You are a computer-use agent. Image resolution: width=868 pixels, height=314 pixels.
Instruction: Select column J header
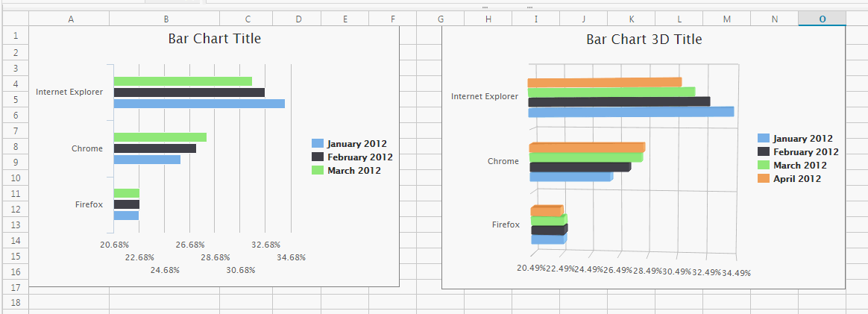(583, 19)
